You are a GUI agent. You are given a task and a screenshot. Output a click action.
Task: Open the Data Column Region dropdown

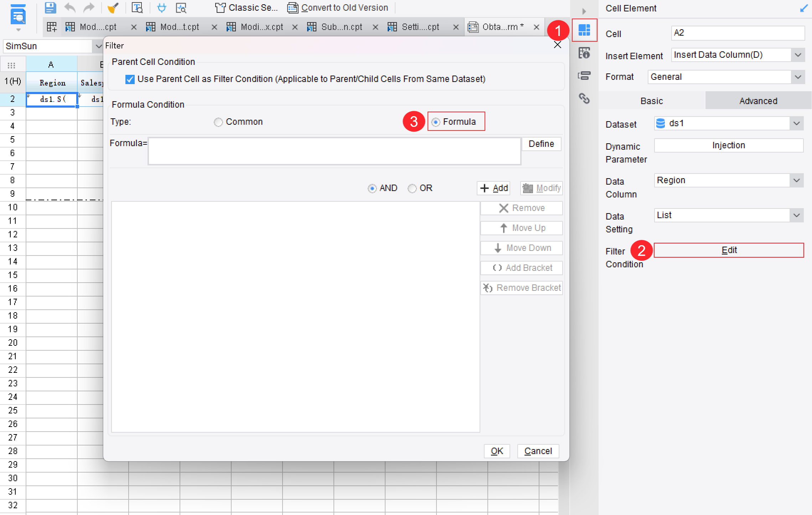pyautogui.click(x=797, y=180)
